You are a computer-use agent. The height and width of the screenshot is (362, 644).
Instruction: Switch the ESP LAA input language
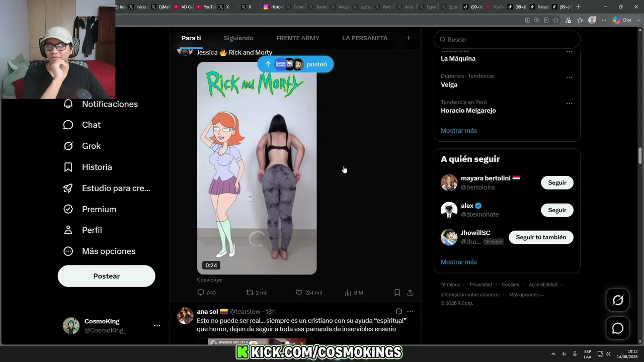click(x=588, y=354)
